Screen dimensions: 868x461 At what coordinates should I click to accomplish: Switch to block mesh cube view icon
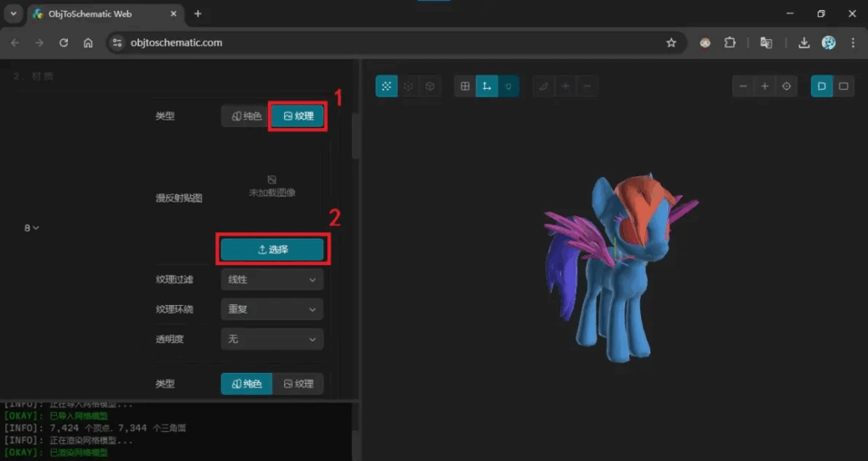(x=430, y=86)
